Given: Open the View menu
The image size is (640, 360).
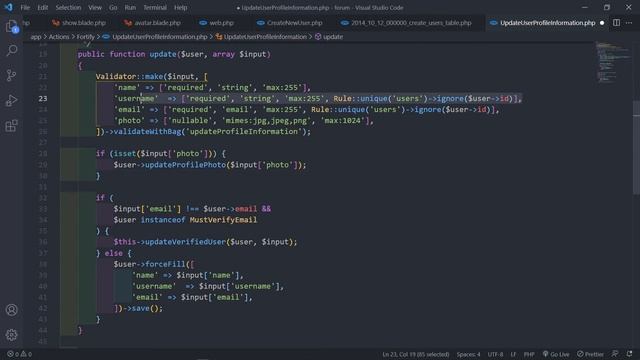Looking at the screenshot, I should click(x=95, y=8).
